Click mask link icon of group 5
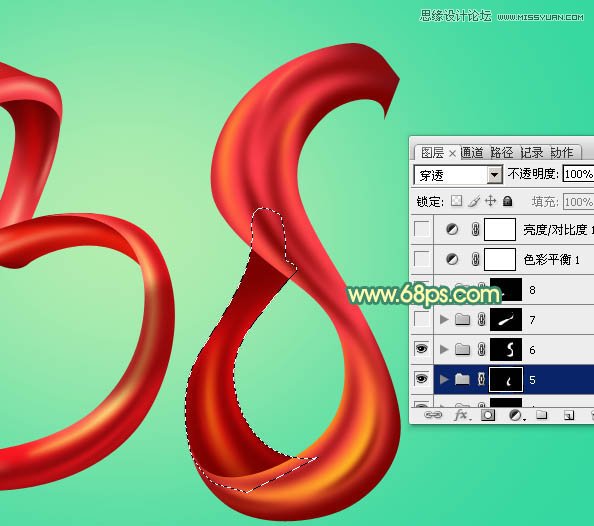The height and width of the screenshot is (526, 594). click(481, 379)
